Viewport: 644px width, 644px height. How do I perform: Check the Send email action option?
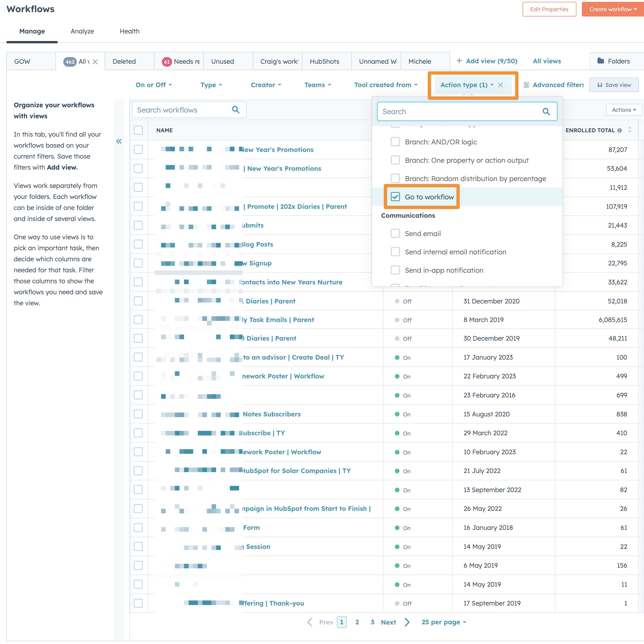(395, 233)
